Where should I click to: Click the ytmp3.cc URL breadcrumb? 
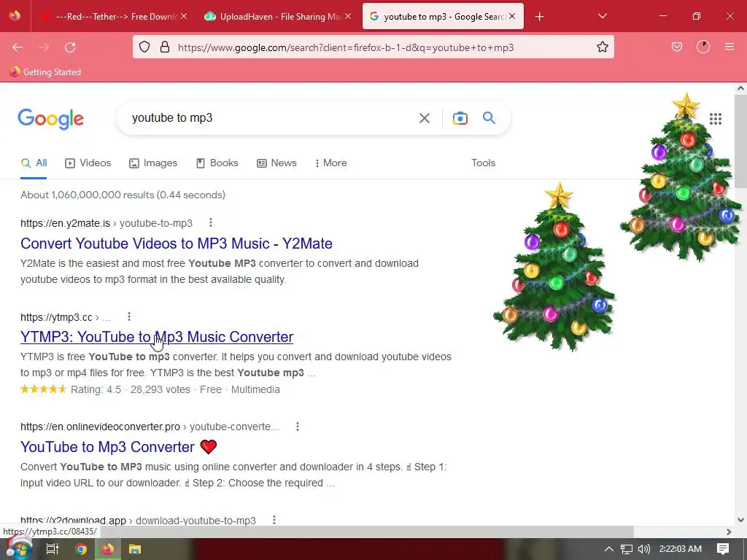(x=65, y=317)
